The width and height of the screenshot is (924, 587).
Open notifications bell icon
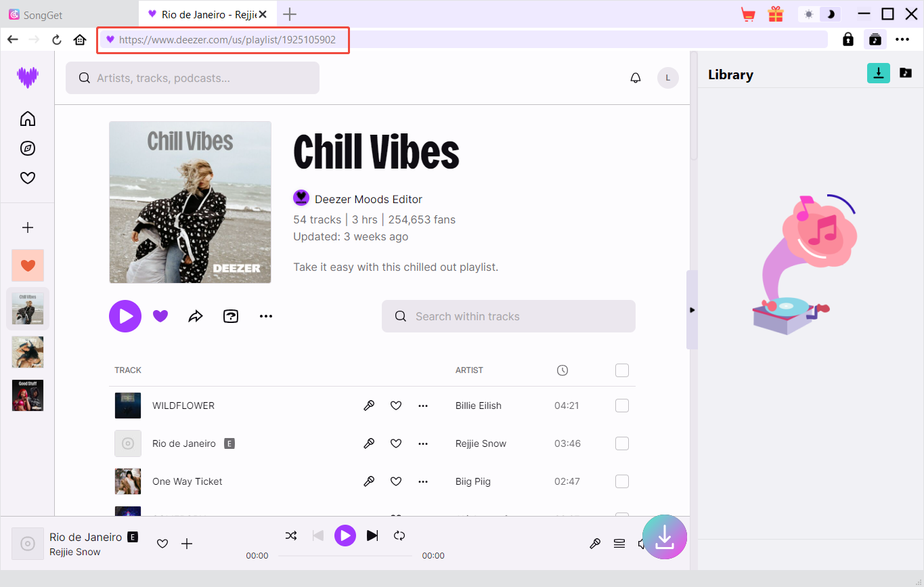[635, 78]
